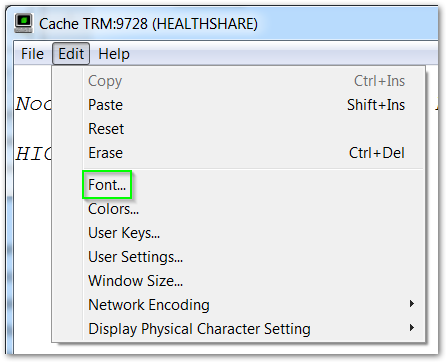The width and height of the screenshot is (447, 363).
Task: Close the open Edit menu
Action: [71, 54]
